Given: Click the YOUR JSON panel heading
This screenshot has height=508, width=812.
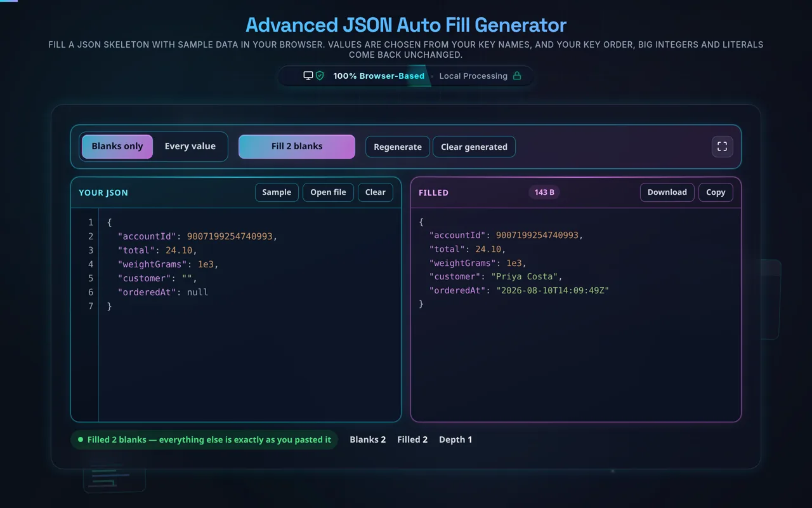Looking at the screenshot, I should pos(103,192).
